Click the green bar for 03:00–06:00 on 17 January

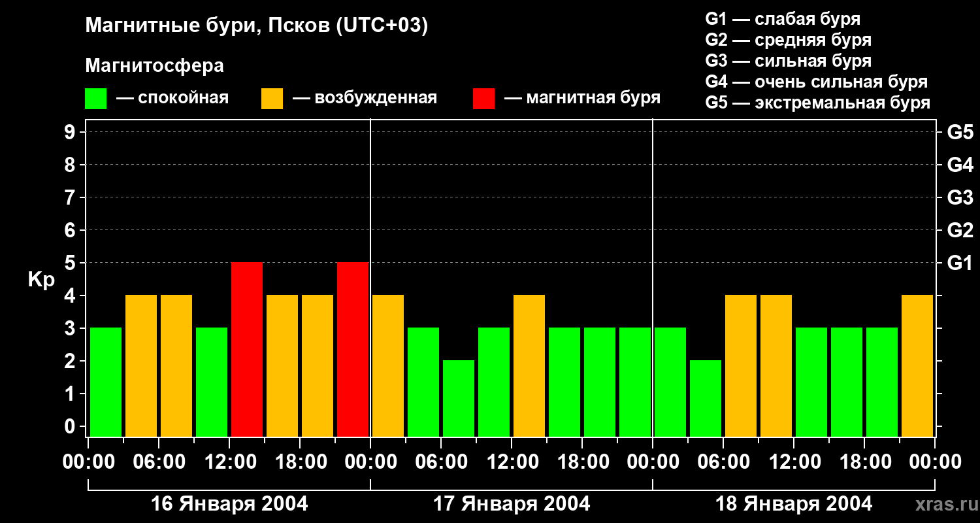click(x=423, y=382)
